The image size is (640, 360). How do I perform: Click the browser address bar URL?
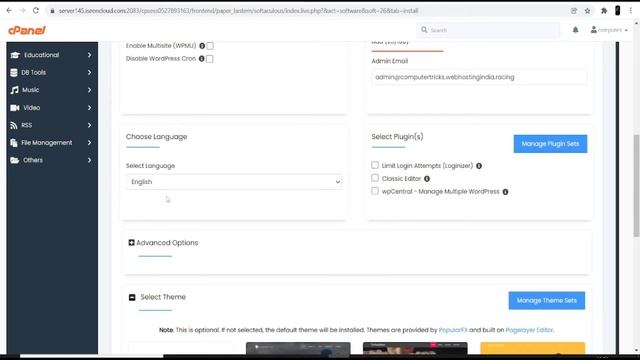point(238,11)
